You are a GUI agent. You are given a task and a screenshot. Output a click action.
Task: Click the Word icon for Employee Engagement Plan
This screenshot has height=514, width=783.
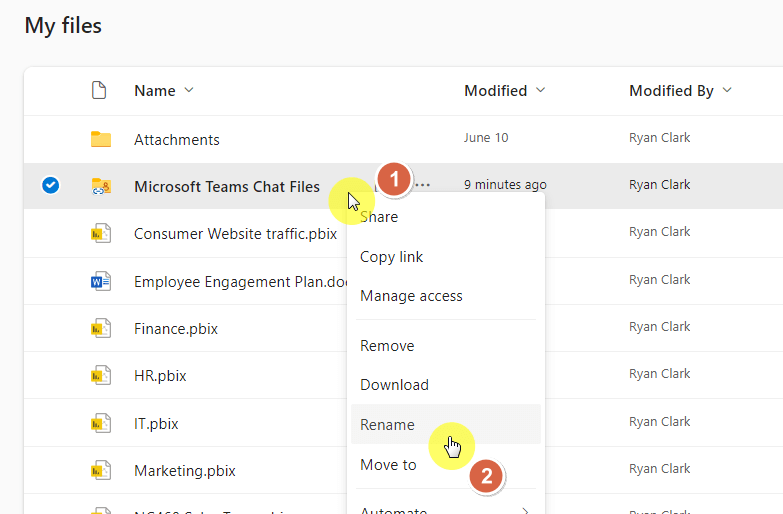pos(101,282)
